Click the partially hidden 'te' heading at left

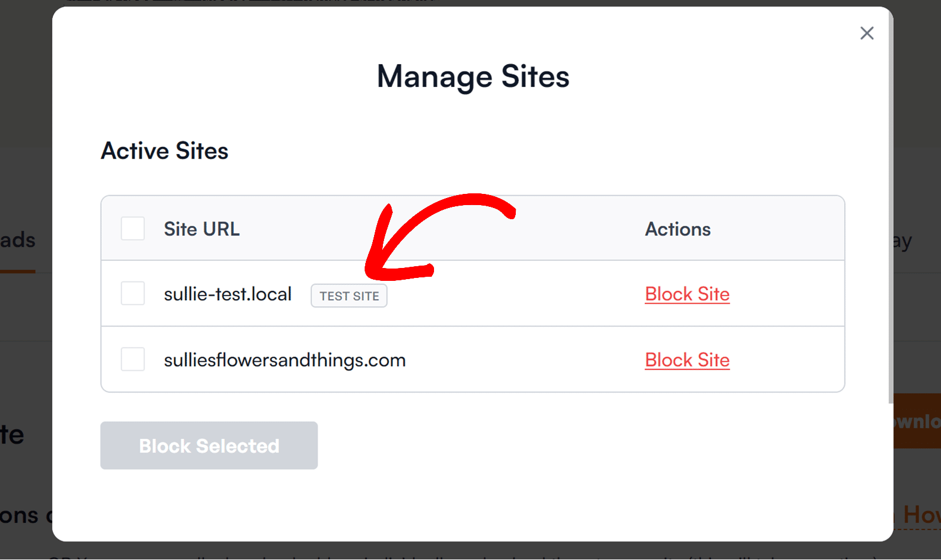(x=13, y=435)
